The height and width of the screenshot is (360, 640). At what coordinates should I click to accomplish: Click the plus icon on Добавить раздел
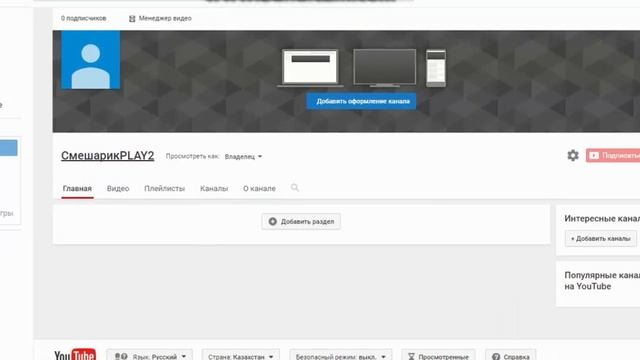(x=273, y=222)
